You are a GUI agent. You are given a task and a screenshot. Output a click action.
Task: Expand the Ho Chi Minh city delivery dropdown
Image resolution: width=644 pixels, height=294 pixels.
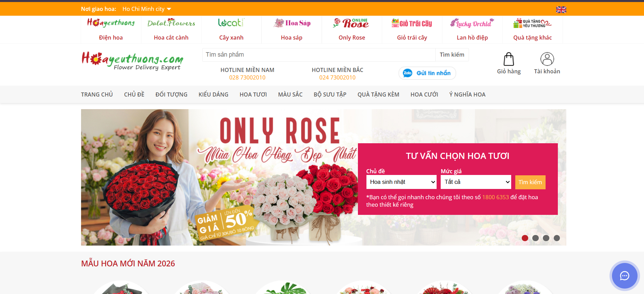coord(147,9)
